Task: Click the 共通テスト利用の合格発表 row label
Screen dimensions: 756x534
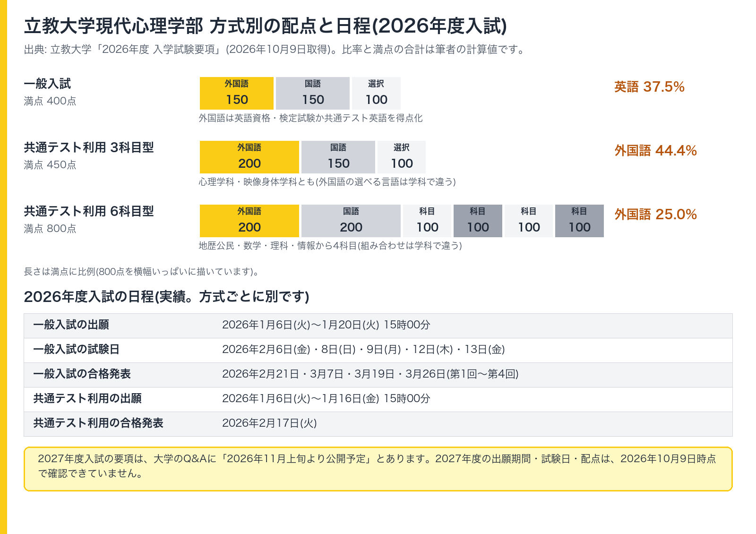Action: coord(98,423)
